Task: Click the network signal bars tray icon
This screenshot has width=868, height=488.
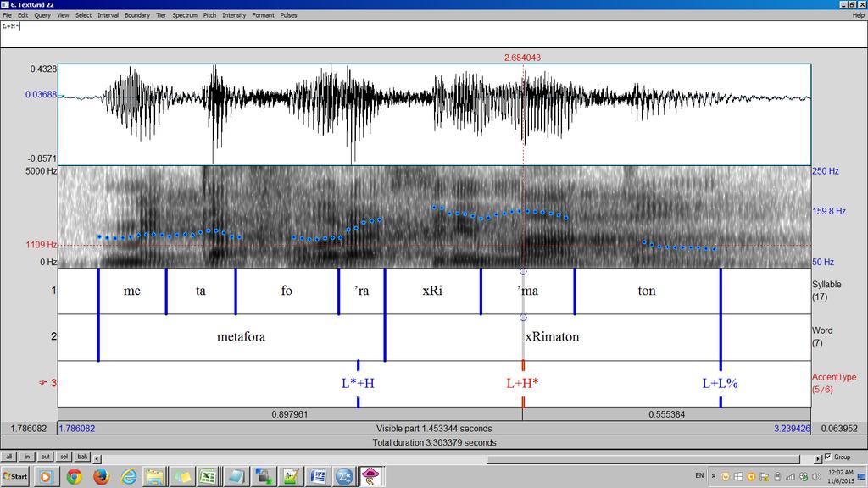Action: [x=791, y=476]
